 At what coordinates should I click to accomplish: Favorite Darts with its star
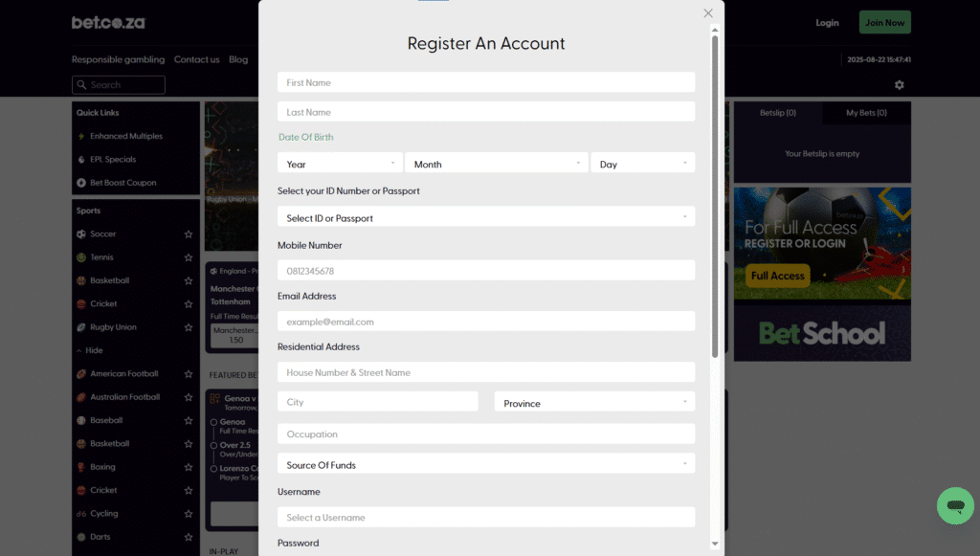tap(189, 537)
